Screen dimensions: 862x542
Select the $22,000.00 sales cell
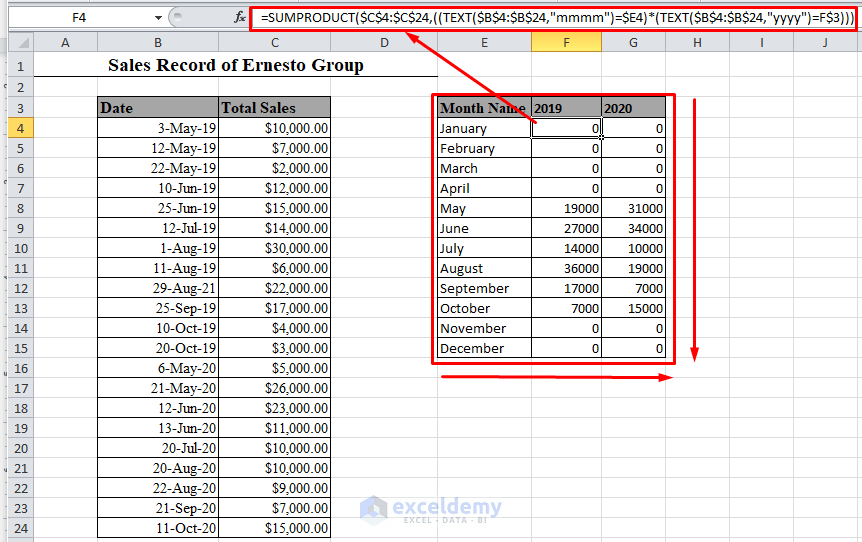[x=274, y=289]
